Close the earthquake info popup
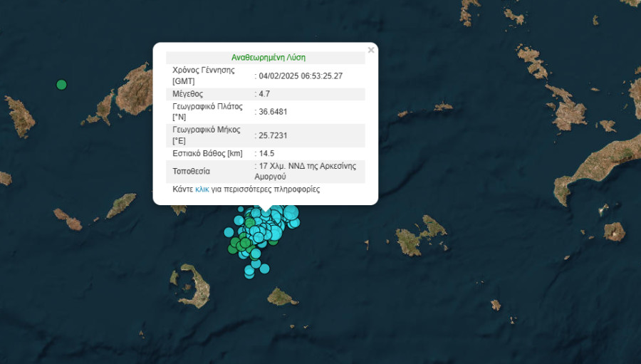641x364 pixels. [x=370, y=51]
